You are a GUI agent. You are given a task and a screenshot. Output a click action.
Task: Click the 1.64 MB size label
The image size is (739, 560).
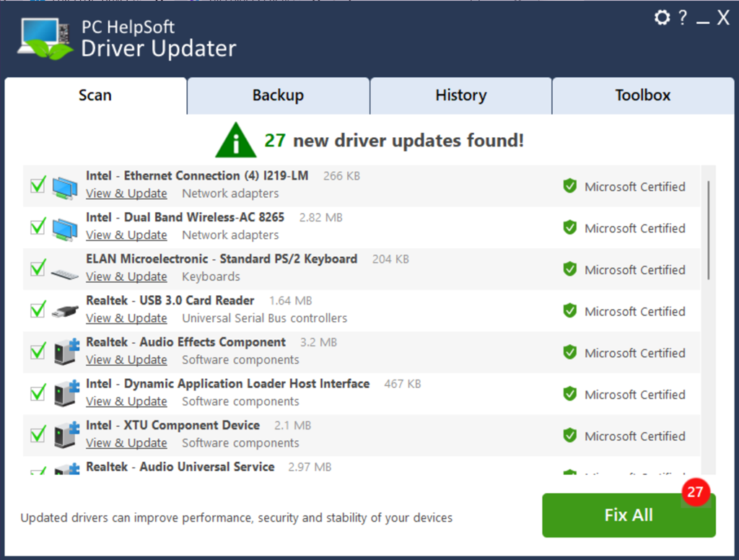(x=291, y=301)
